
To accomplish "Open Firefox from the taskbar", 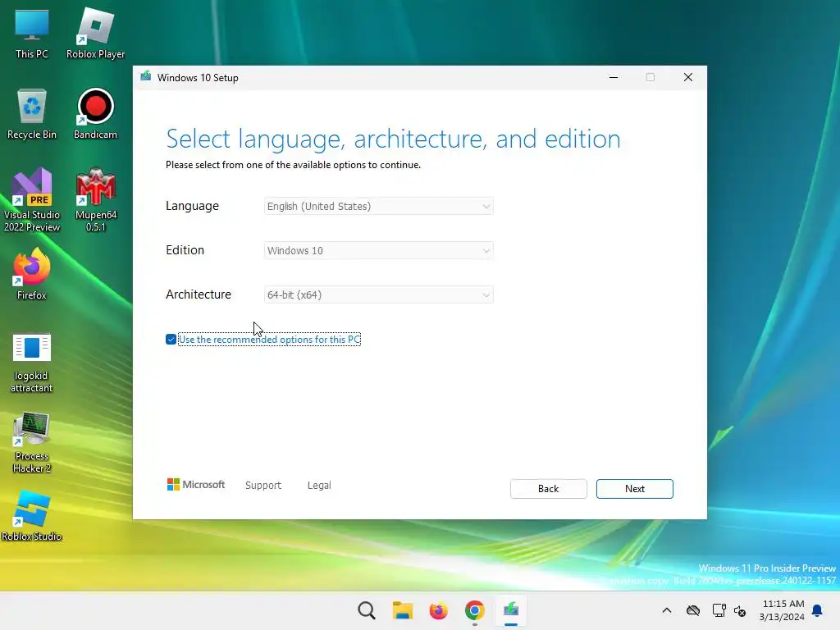I will click(x=438, y=610).
